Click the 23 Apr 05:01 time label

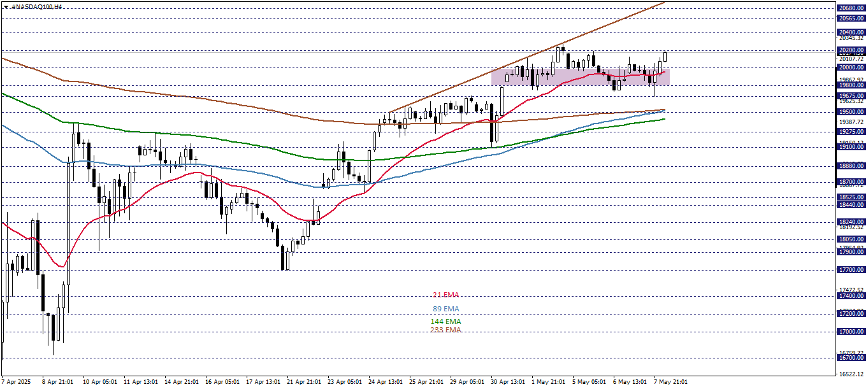(x=345, y=383)
